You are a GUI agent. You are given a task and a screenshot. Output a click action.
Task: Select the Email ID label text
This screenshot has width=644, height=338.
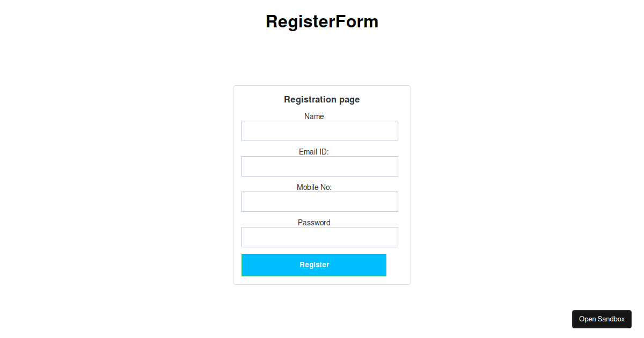[x=314, y=152]
